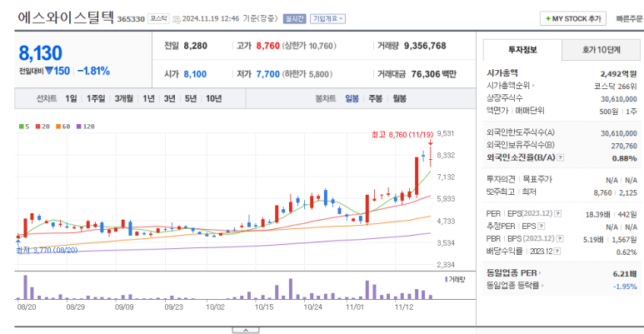The image size is (644, 334).
Task: Switch to the 호가10단계 tab
Action: coord(601,50)
